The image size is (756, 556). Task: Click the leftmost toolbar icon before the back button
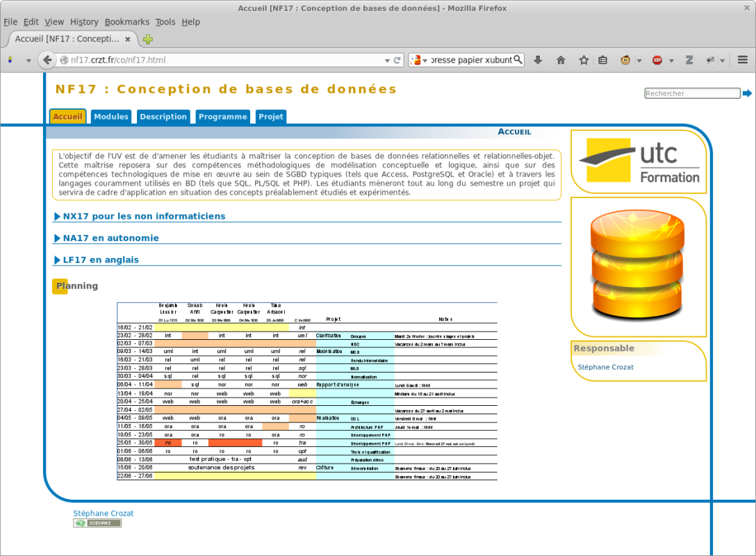point(10,60)
